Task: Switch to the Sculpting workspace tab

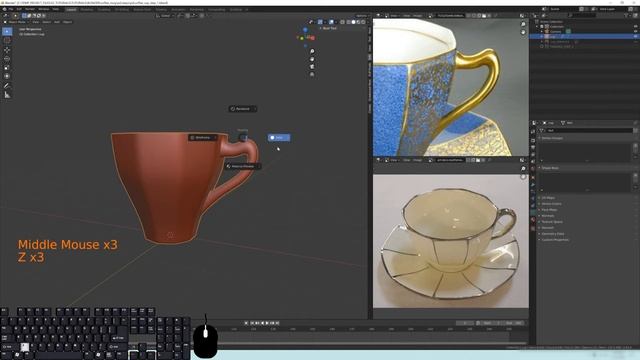Action: 104,9
